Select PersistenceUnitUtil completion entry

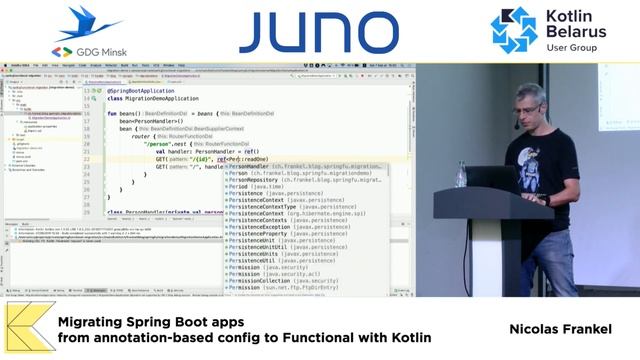click(305, 247)
